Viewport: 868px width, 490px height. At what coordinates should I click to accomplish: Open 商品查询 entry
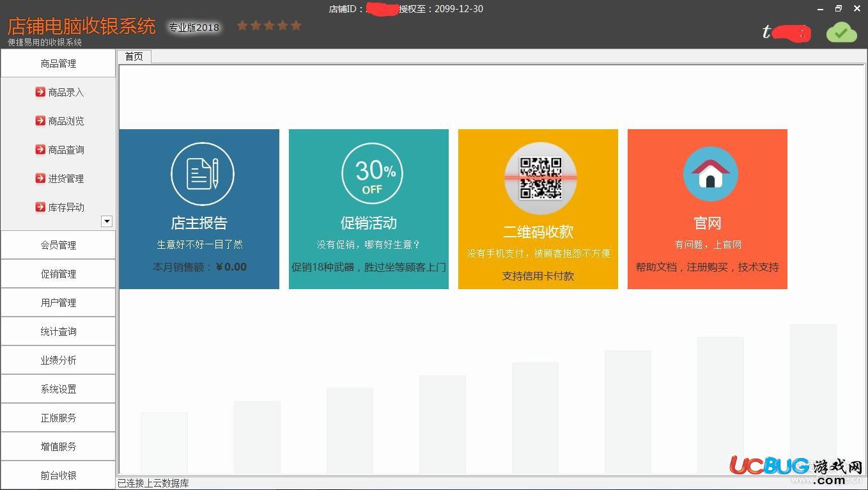(x=66, y=150)
